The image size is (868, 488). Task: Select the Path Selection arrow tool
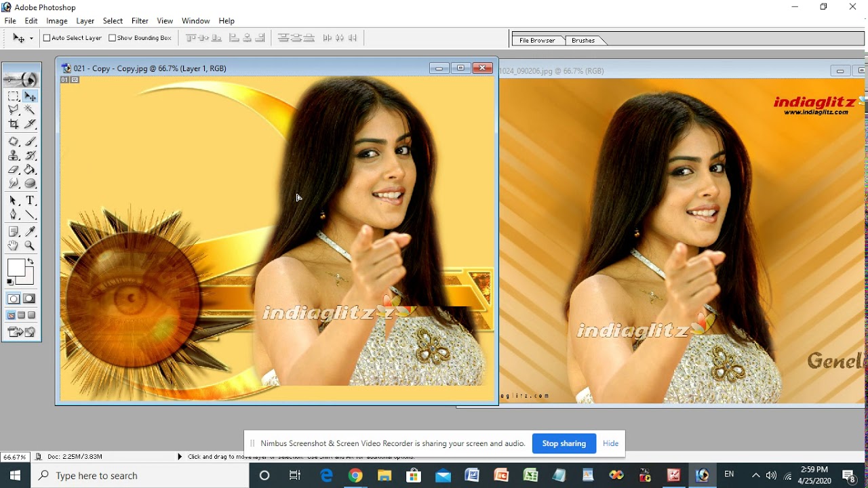13,201
